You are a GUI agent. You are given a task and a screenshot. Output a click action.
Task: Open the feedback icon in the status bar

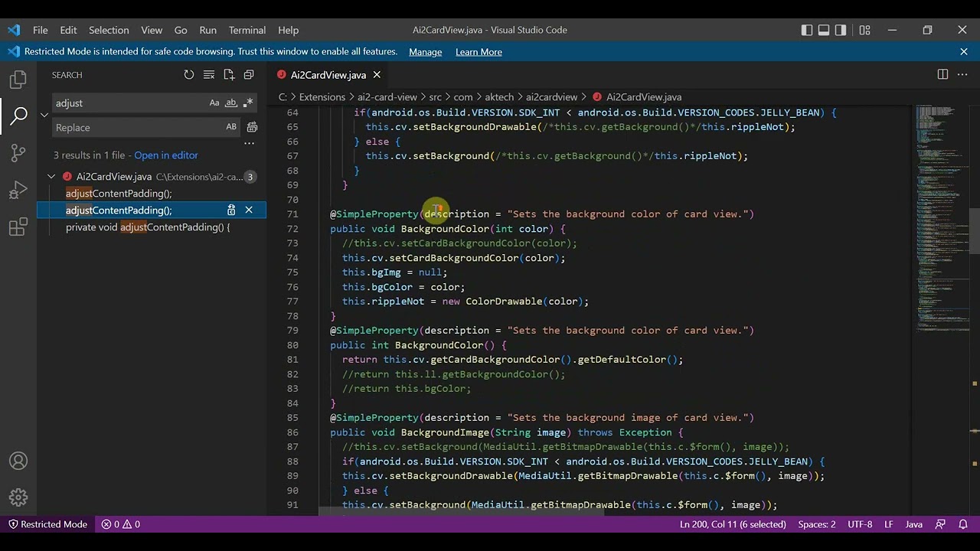pyautogui.click(x=941, y=524)
